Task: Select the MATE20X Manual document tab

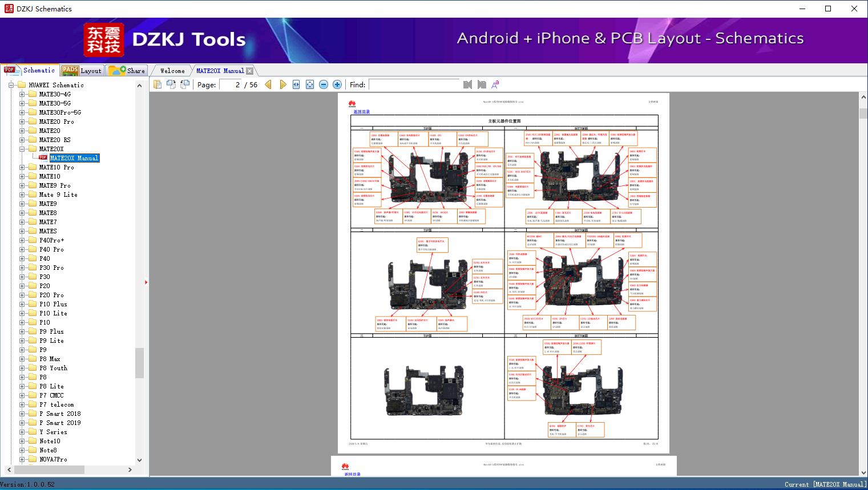Action: click(x=220, y=71)
